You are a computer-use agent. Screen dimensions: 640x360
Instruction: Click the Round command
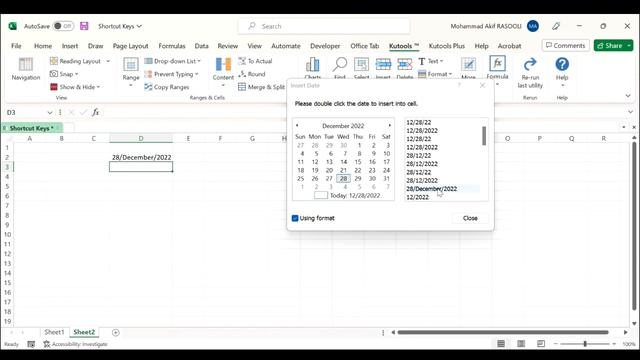click(x=252, y=74)
